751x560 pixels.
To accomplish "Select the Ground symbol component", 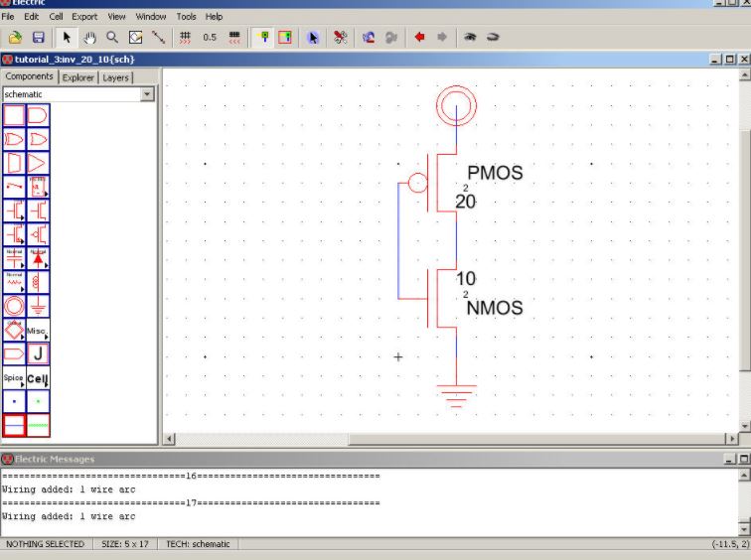I will click(x=38, y=307).
